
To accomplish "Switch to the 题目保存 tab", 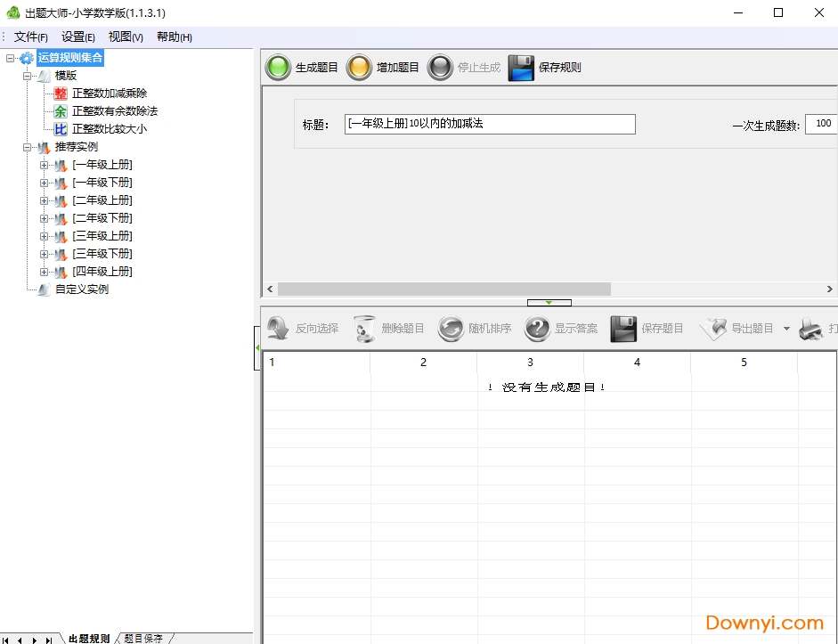I will click(x=143, y=638).
